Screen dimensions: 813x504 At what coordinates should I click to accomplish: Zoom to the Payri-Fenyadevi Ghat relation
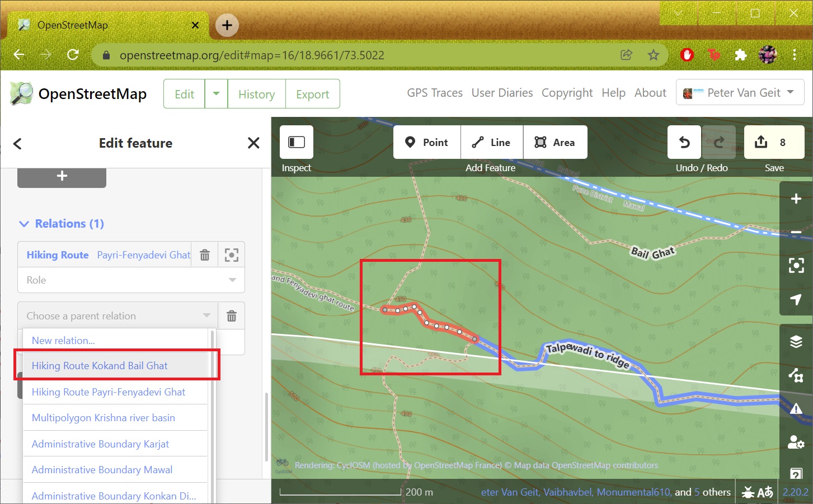tap(232, 255)
